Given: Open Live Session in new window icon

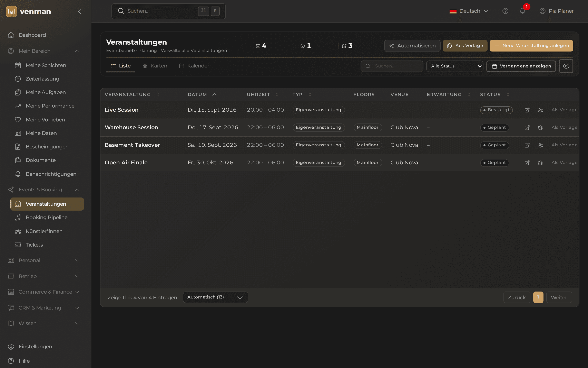Looking at the screenshot, I should (x=527, y=110).
